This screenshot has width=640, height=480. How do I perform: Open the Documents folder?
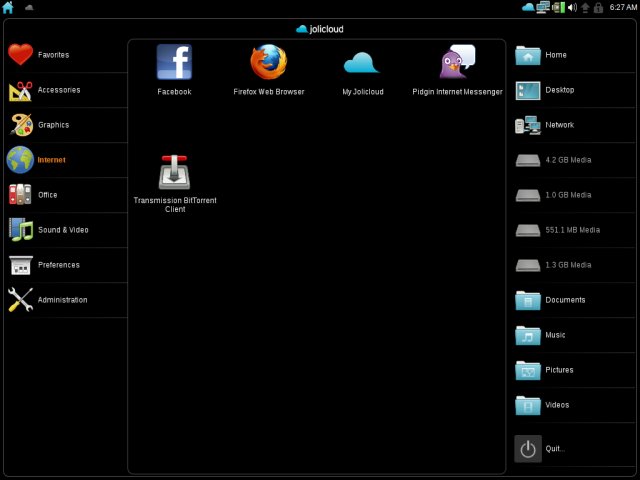pos(574,300)
